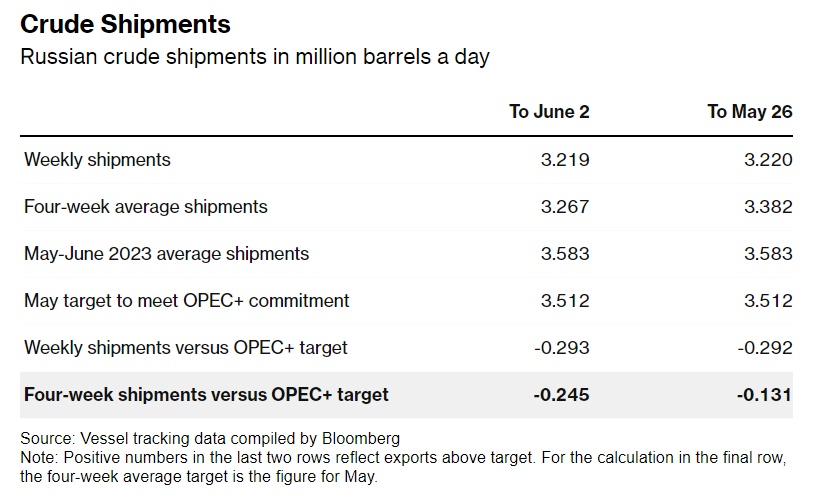Click the 3.219 weekly shipments value
820x495 pixels.
pyautogui.click(x=567, y=160)
